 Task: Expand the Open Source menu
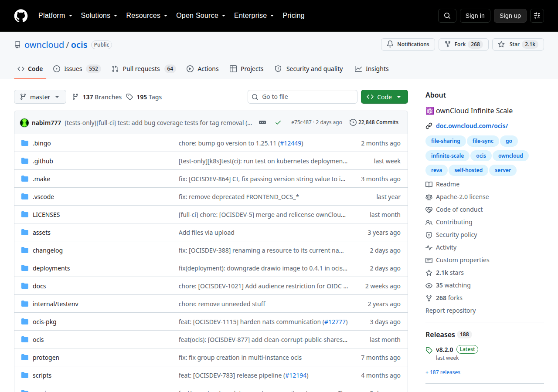(x=201, y=16)
